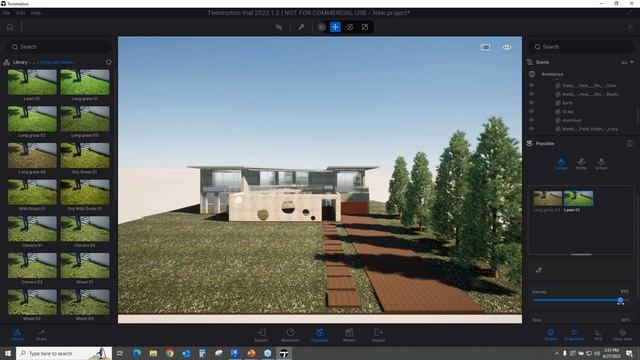Screen dimensions: 640x360
Task: Open the View sets panel
Action: tap(622, 335)
